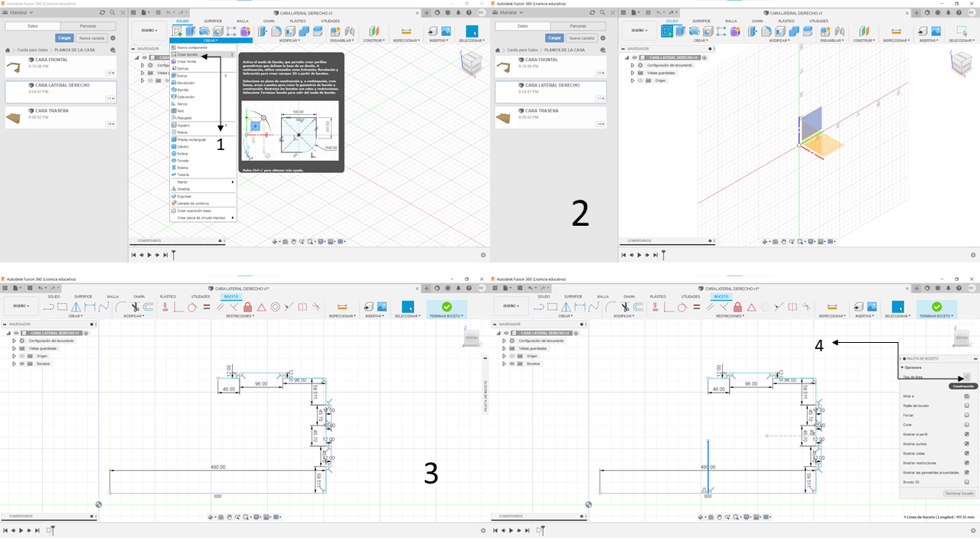This screenshot has width=980, height=551.
Task: Click Measure icon above INSPECCIONAR, top-right window
Action: click(x=897, y=31)
